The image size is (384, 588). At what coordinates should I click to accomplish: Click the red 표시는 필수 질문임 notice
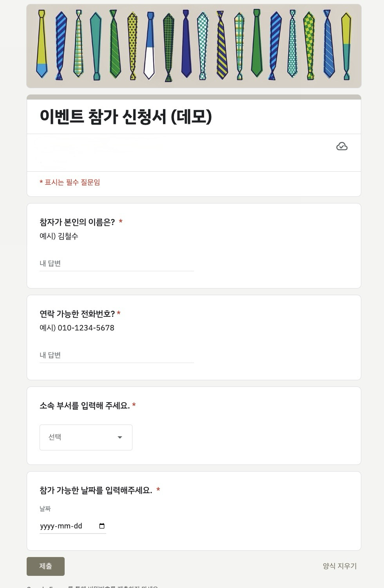[x=70, y=182]
